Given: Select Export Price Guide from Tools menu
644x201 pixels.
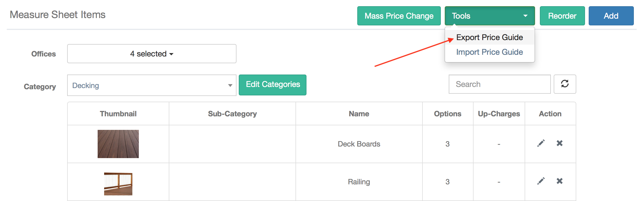Looking at the screenshot, I should pos(490,37).
